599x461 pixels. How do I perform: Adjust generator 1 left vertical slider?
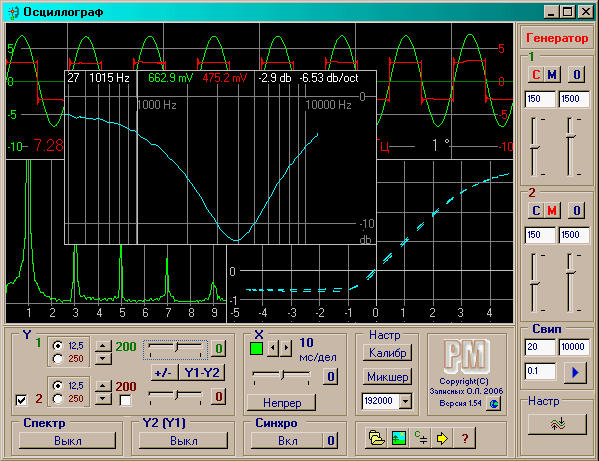536,147
